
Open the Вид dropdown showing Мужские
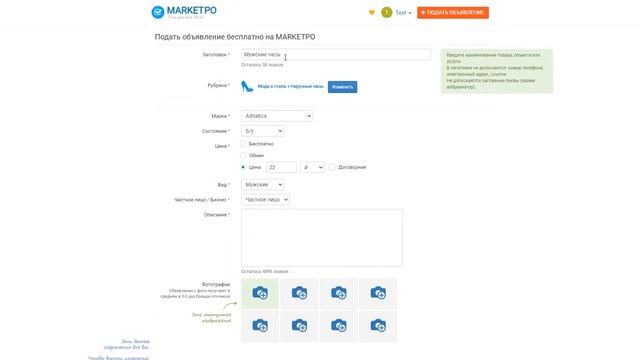[262, 185]
